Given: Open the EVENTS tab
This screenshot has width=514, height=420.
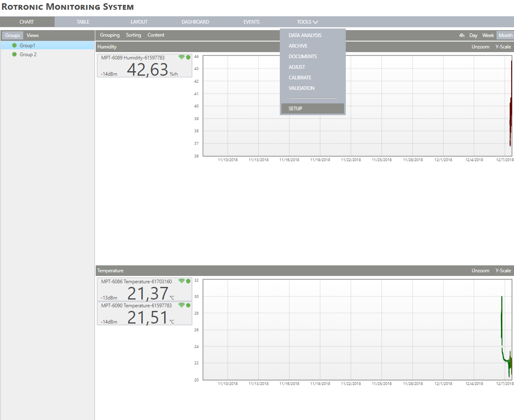Looking at the screenshot, I should (x=251, y=22).
